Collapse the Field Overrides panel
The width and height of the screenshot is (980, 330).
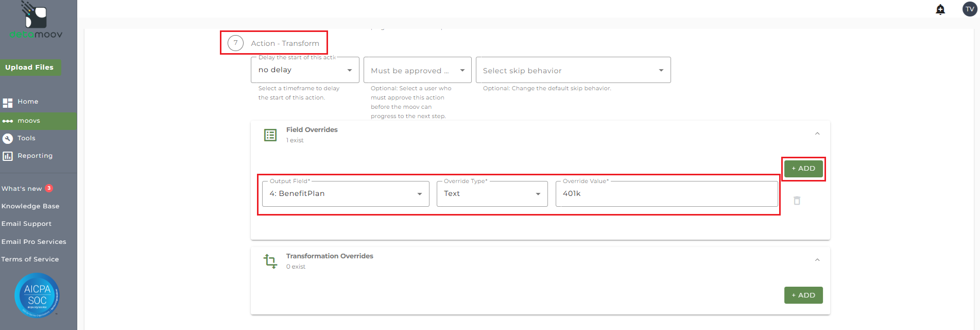pyautogui.click(x=817, y=134)
